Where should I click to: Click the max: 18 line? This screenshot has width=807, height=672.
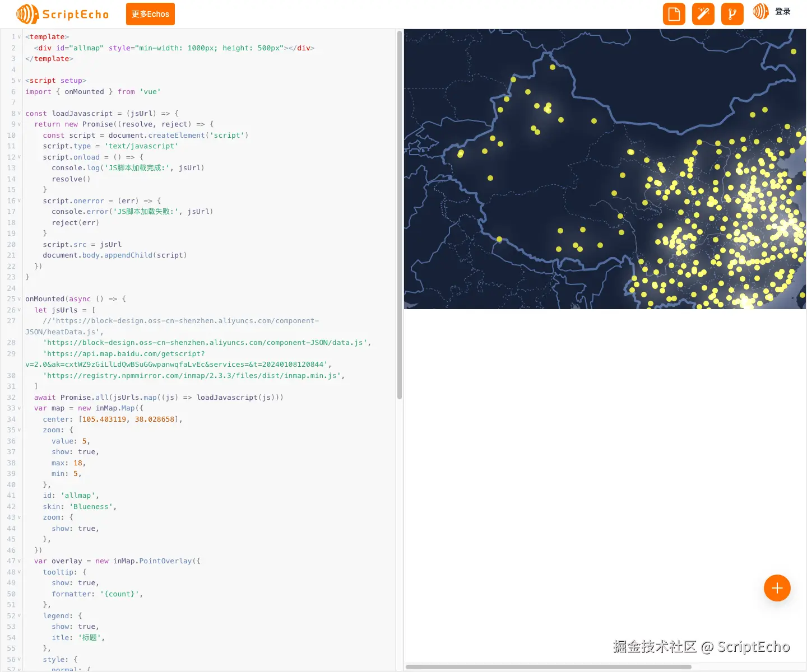(68, 463)
